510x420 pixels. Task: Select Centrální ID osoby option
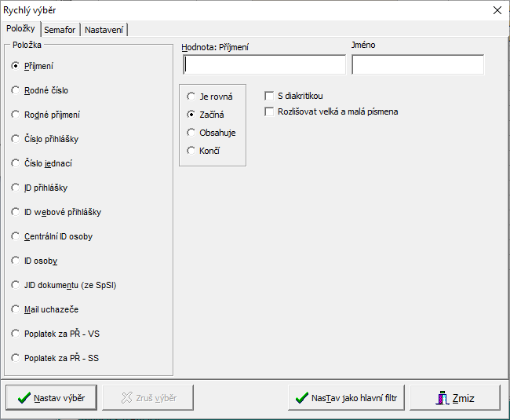coord(16,236)
